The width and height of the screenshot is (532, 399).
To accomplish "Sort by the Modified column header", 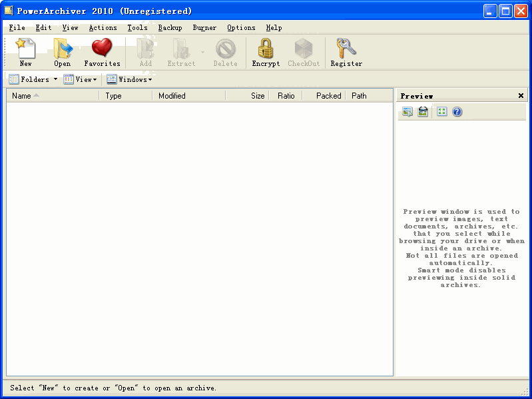I will click(x=172, y=96).
